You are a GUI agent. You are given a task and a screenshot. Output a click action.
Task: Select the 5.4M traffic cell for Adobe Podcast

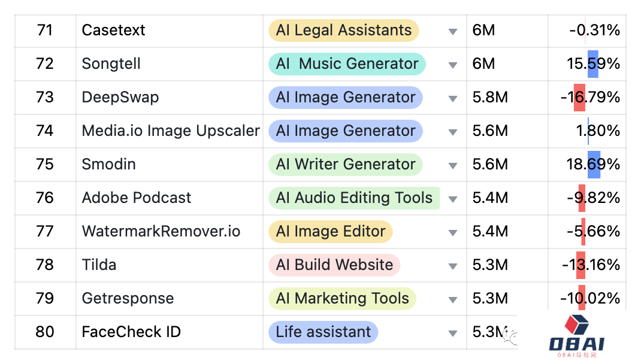[x=507, y=198]
